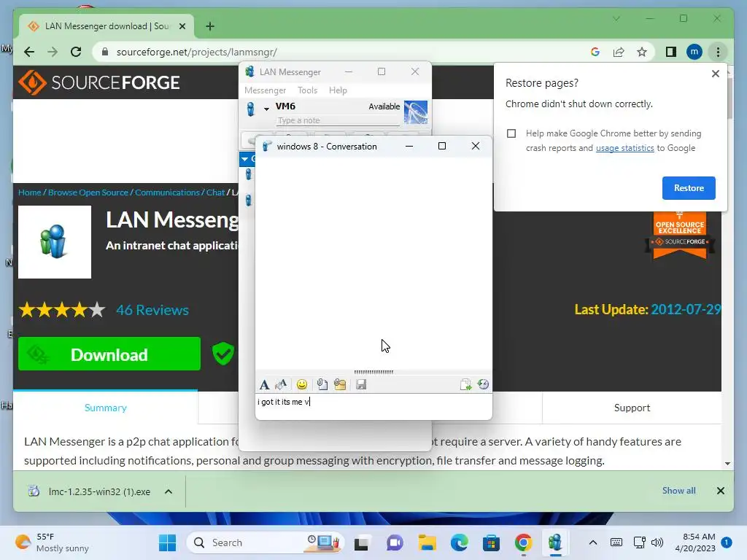
Task: Open the Home breadcrumb link
Action: pos(29,192)
